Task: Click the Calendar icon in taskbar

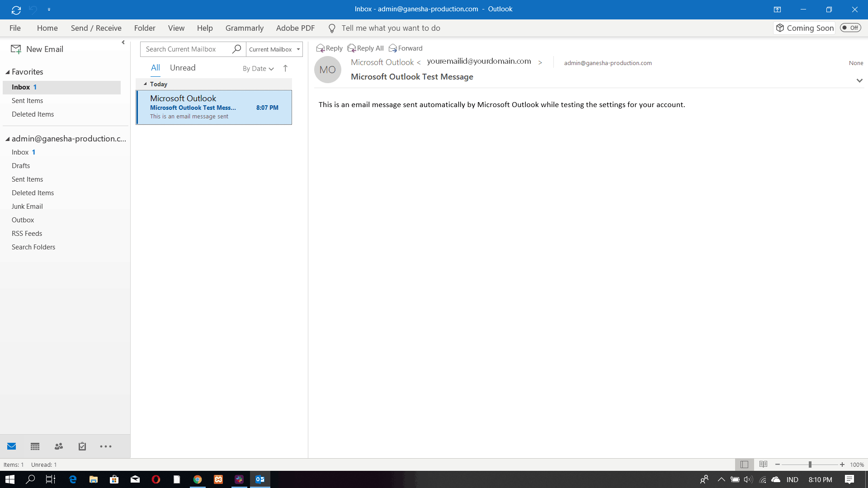Action: (34, 446)
